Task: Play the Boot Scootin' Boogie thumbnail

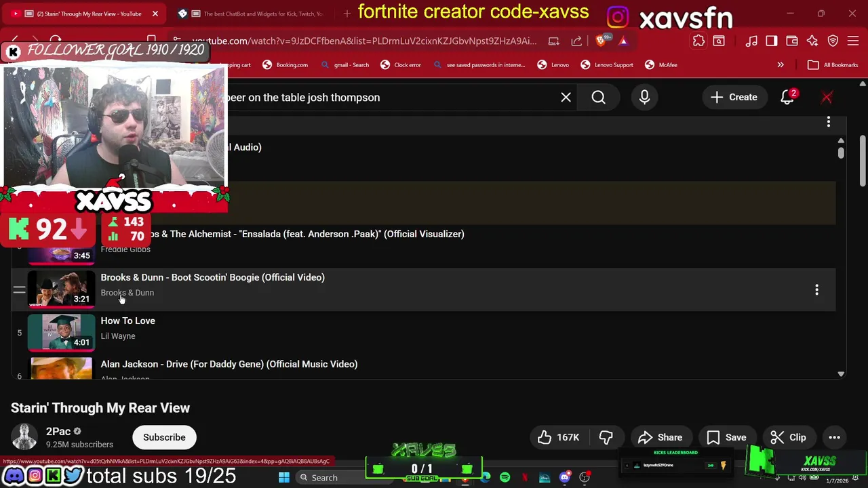Action: click(x=61, y=289)
